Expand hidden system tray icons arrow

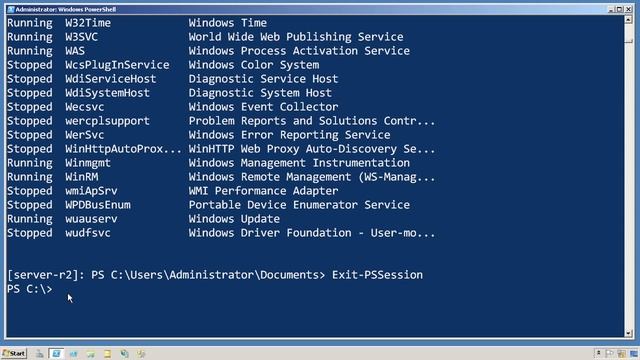coord(598,353)
